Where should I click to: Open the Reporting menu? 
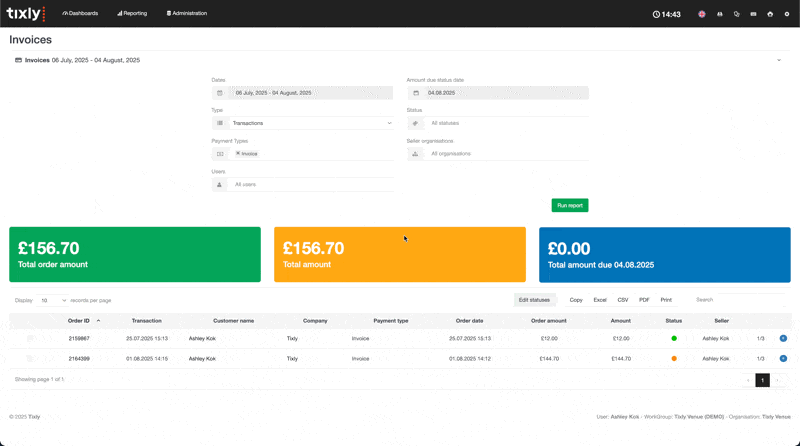tap(132, 13)
